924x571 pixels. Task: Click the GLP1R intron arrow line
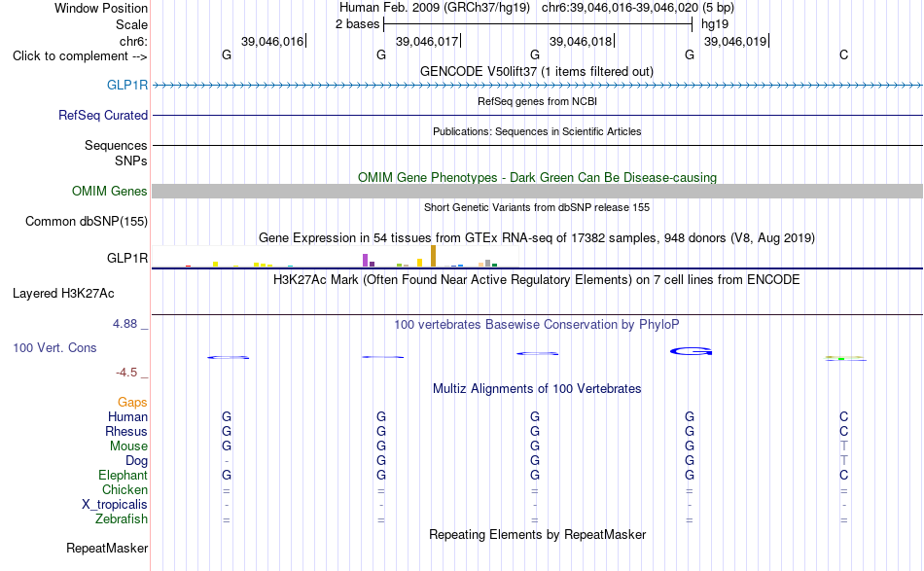537,86
